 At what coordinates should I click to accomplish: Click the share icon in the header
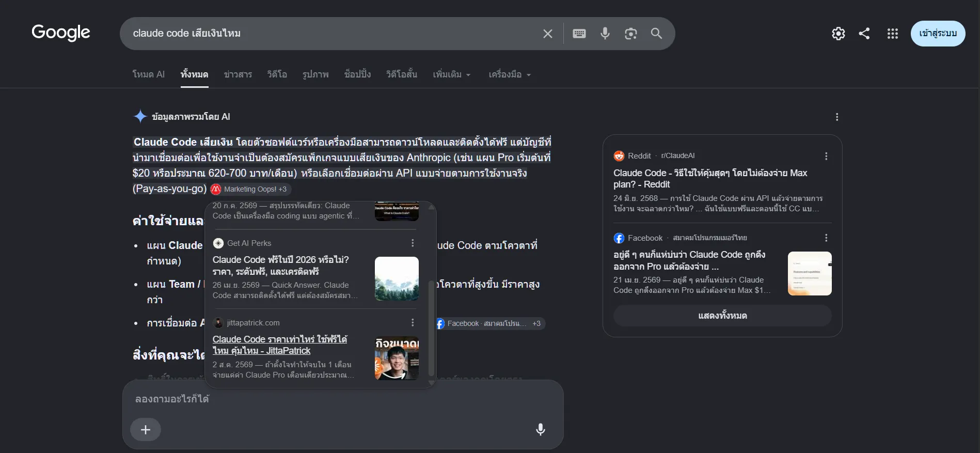click(864, 34)
